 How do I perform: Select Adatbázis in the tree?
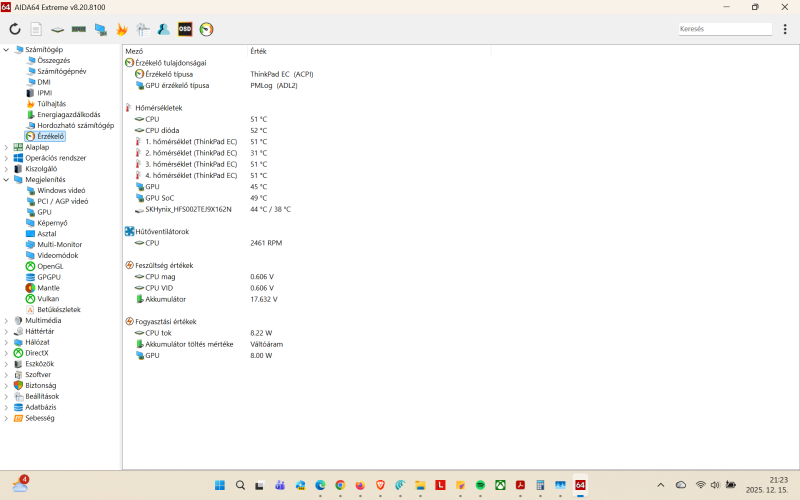pos(41,407)
